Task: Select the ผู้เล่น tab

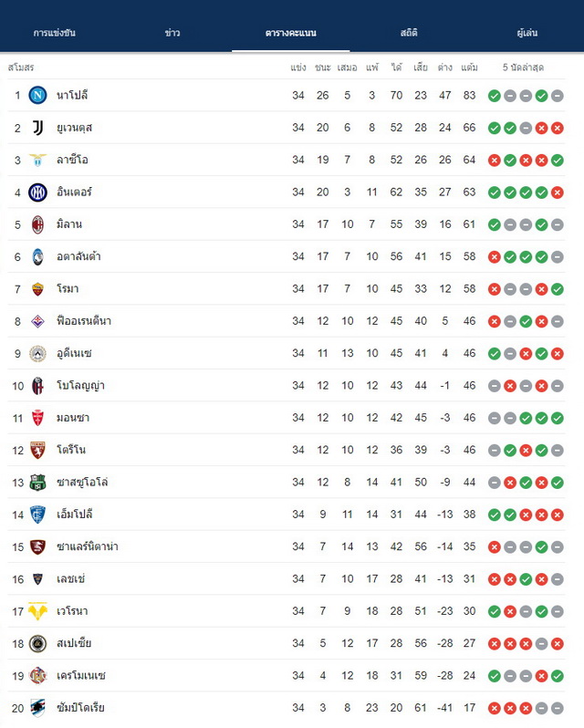Action: pyautogui.click(x=527, y=33)
